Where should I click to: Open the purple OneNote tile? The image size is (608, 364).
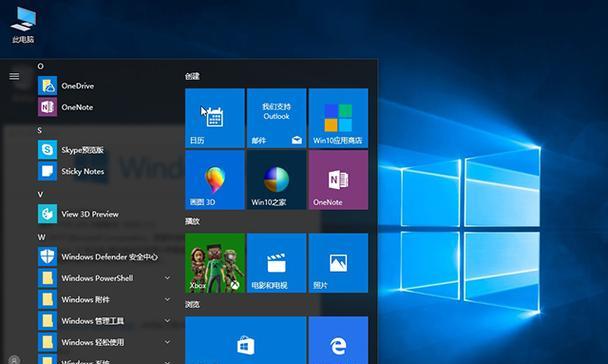339,180
